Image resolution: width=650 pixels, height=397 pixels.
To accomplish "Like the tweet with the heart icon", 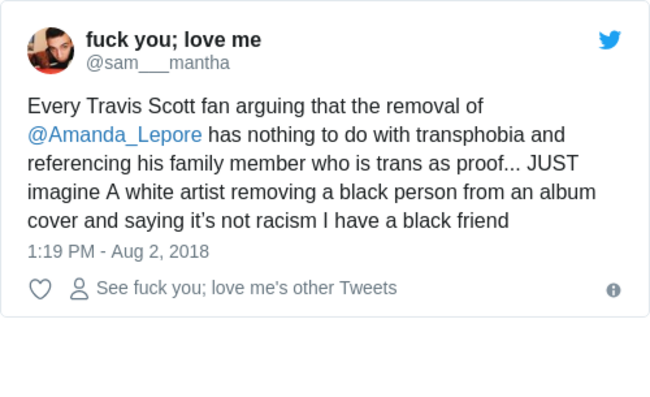I will [40, 288].
